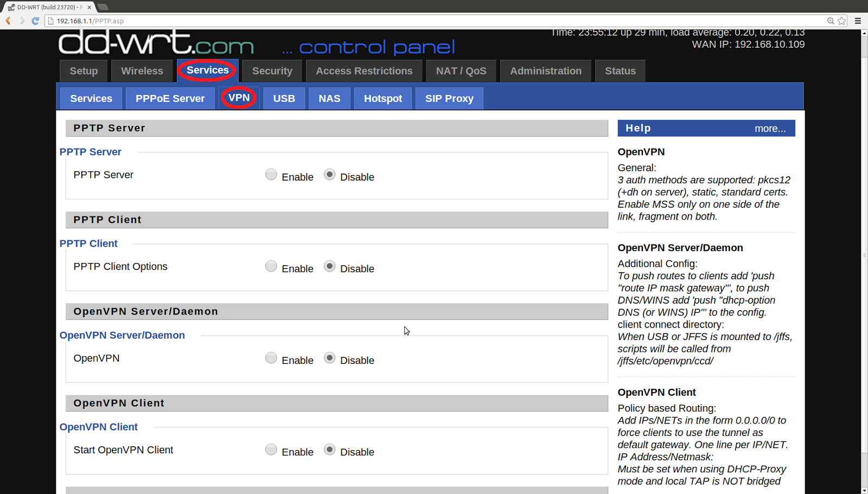Select Disable for PPTP Client Options

click(329, 266)
